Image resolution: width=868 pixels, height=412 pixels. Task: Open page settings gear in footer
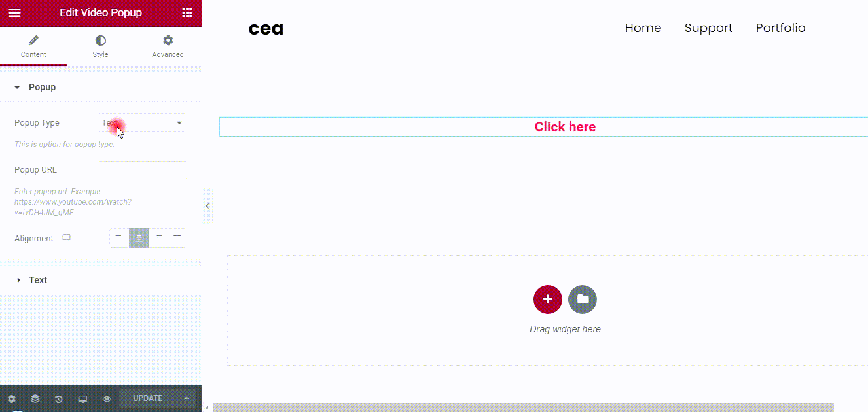[11, 398]
